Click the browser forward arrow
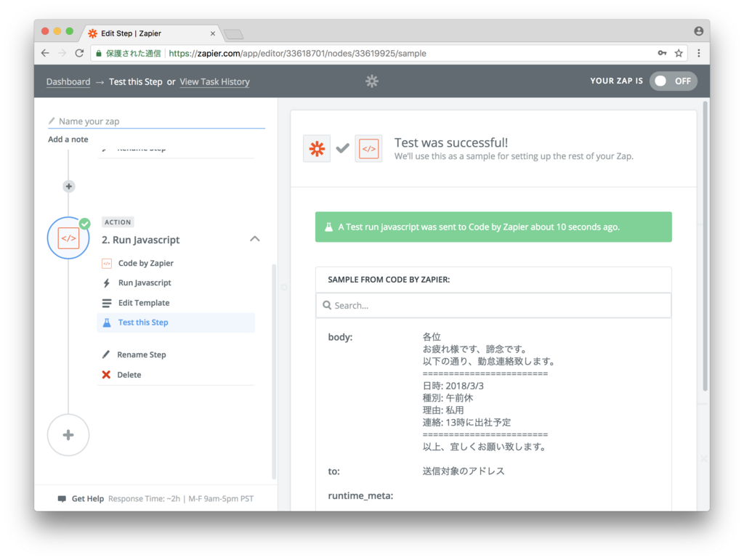 coord(62,53)
